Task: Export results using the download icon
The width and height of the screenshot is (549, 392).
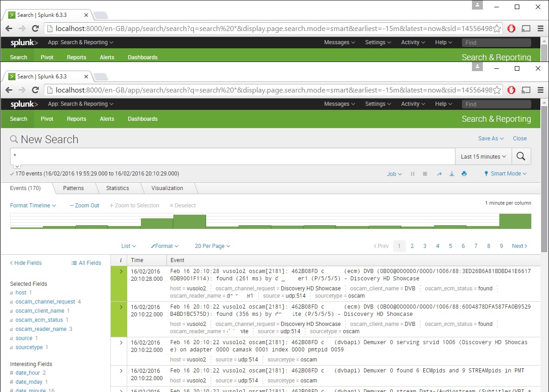Action: [x=451, y=174]
